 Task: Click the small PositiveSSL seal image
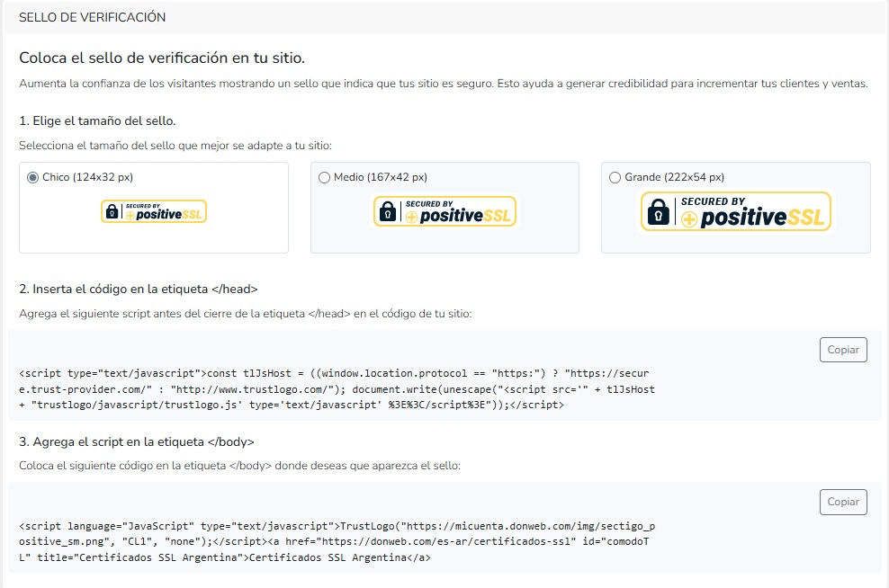(154, 211)
